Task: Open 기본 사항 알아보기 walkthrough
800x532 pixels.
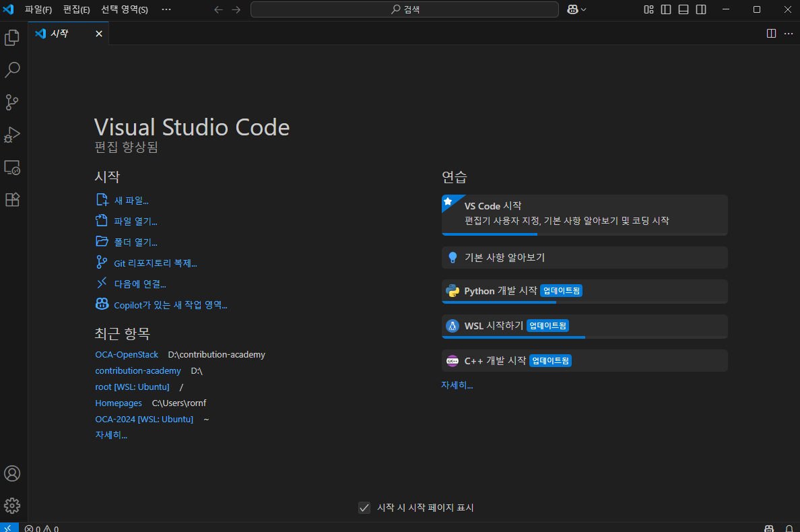Action: point(585,258)
